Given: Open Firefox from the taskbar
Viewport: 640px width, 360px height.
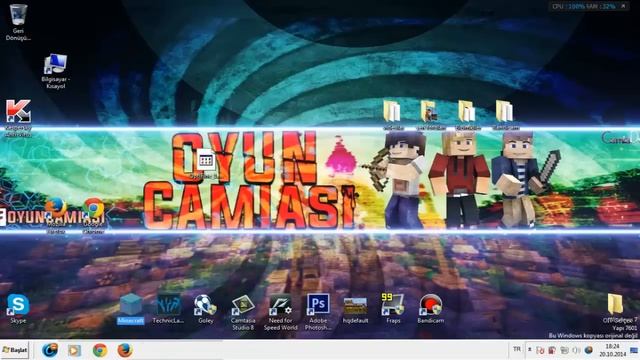Looking at the screenshot, I should tap(125, 350).
